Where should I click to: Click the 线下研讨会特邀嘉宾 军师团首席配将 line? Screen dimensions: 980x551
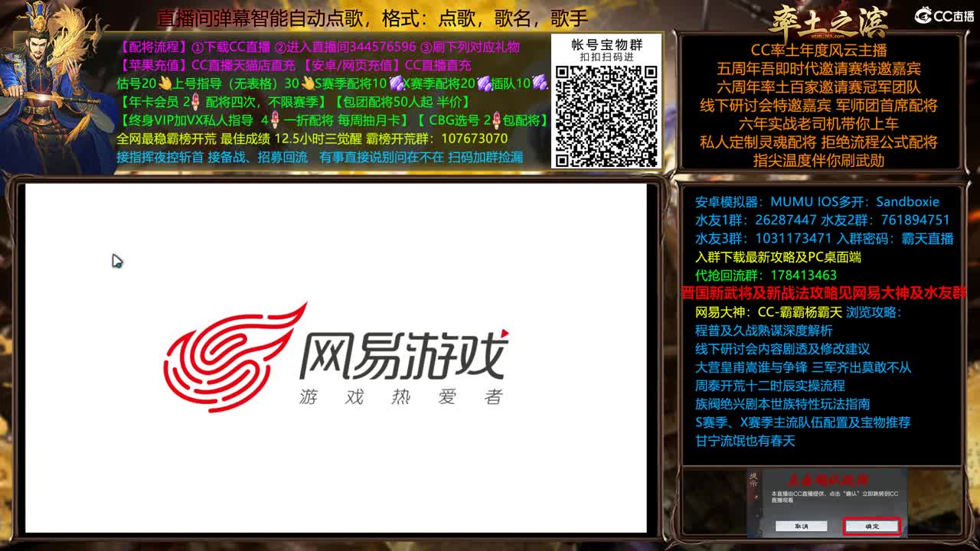[818, 106]
